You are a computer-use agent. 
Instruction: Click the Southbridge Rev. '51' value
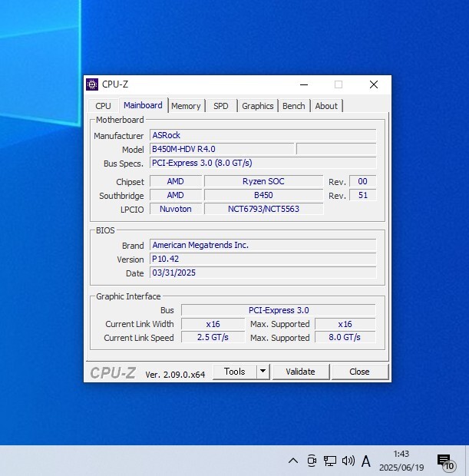(363, 195)
